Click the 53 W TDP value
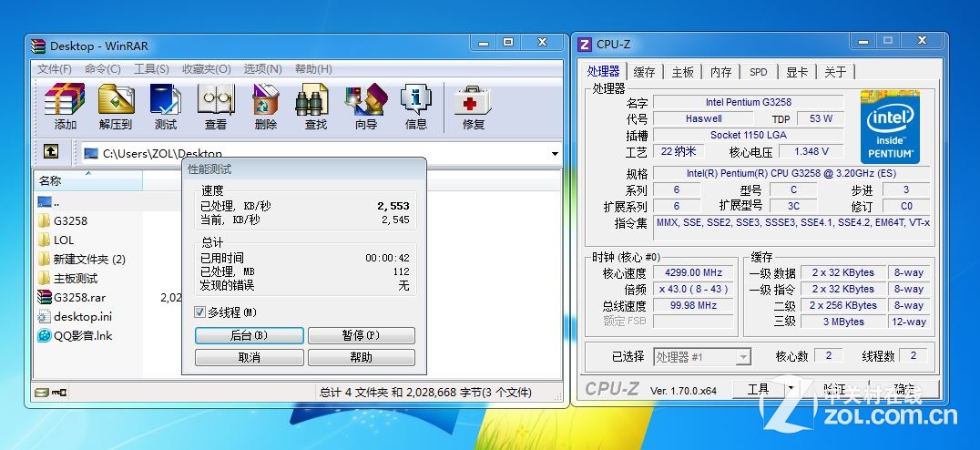The image size is (980, 450). [821, 118]
